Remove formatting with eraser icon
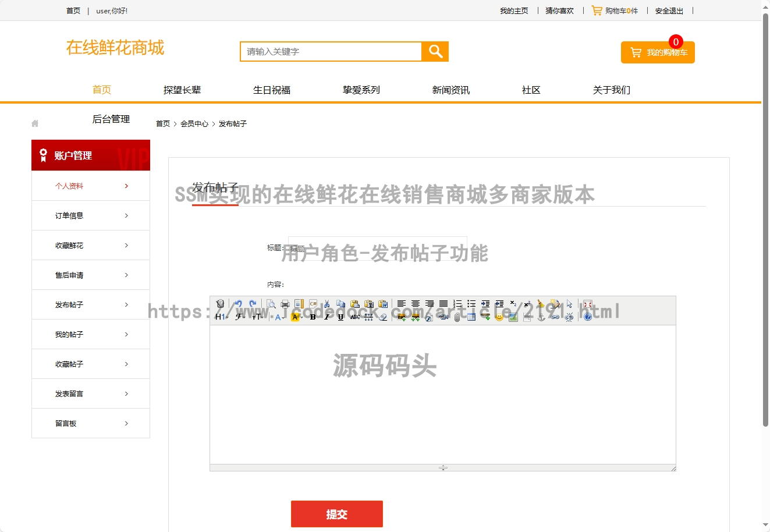This screenshot has height=532, width=770. click(383, 317)
